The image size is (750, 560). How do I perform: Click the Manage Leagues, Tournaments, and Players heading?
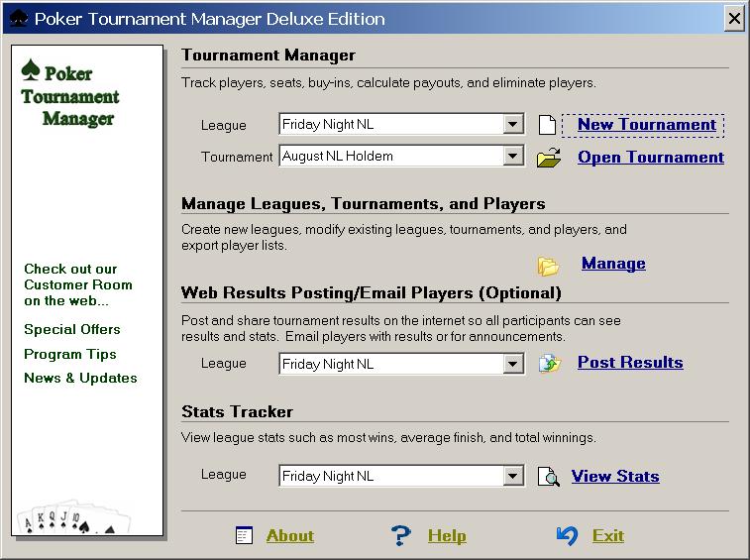coord(363,204)
